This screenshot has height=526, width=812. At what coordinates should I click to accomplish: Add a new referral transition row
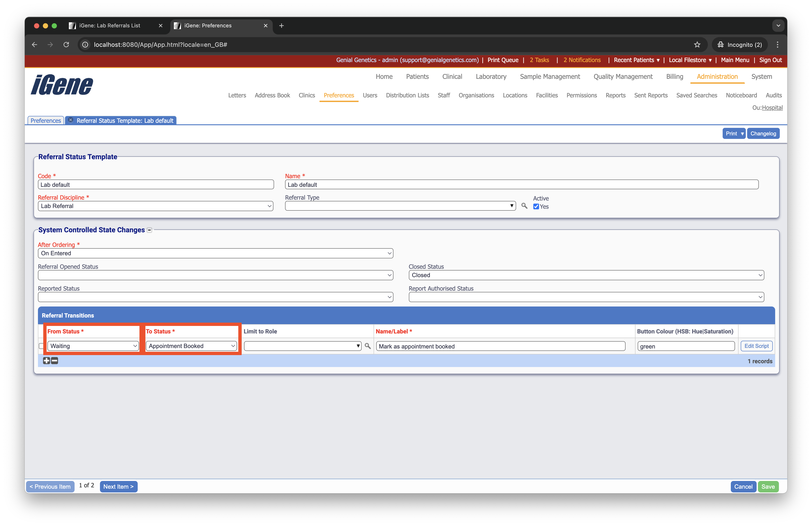point(46,360)
